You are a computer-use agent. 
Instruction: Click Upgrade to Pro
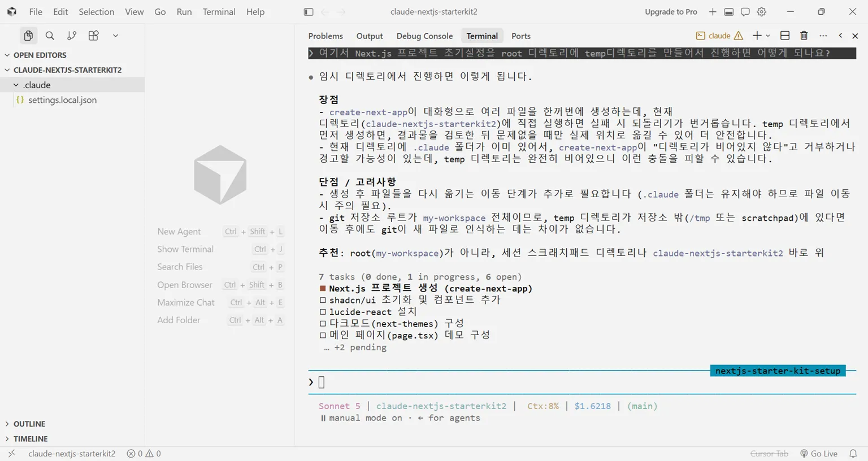pyautogui.click(x=671, y=12)
